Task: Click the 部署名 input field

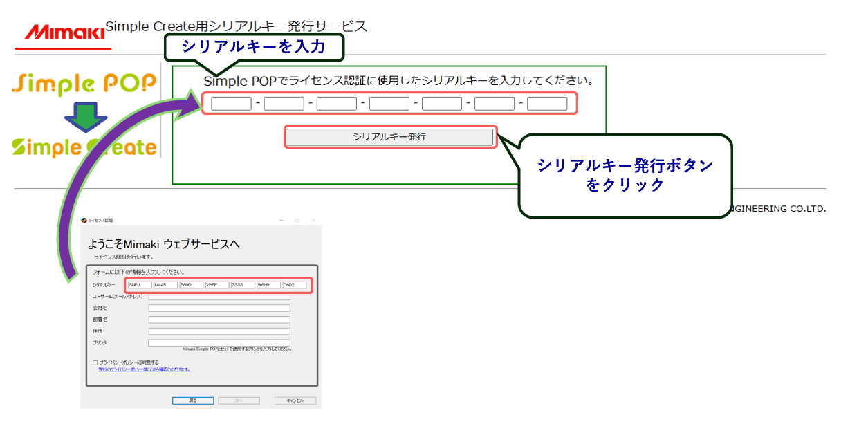Action: [219, 320]
